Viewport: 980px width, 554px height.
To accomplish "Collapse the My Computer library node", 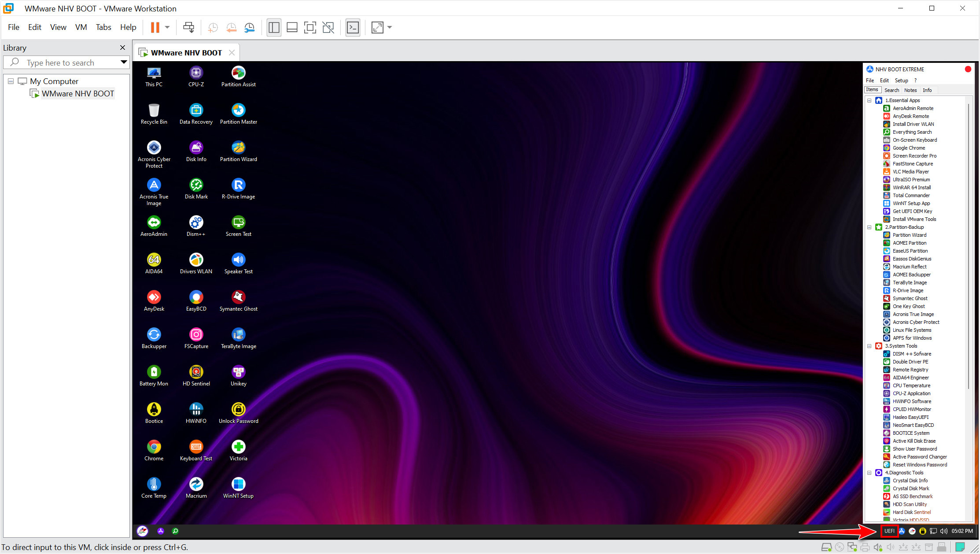I will (11, 81).
